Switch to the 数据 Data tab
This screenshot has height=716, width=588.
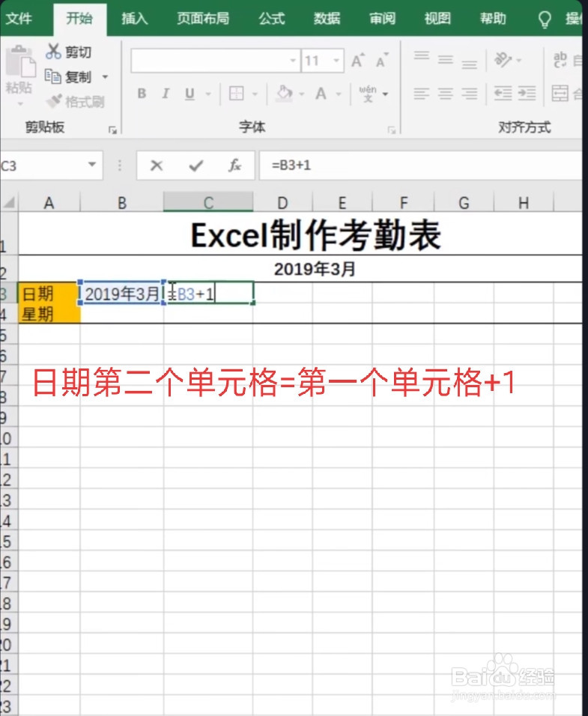327,19
